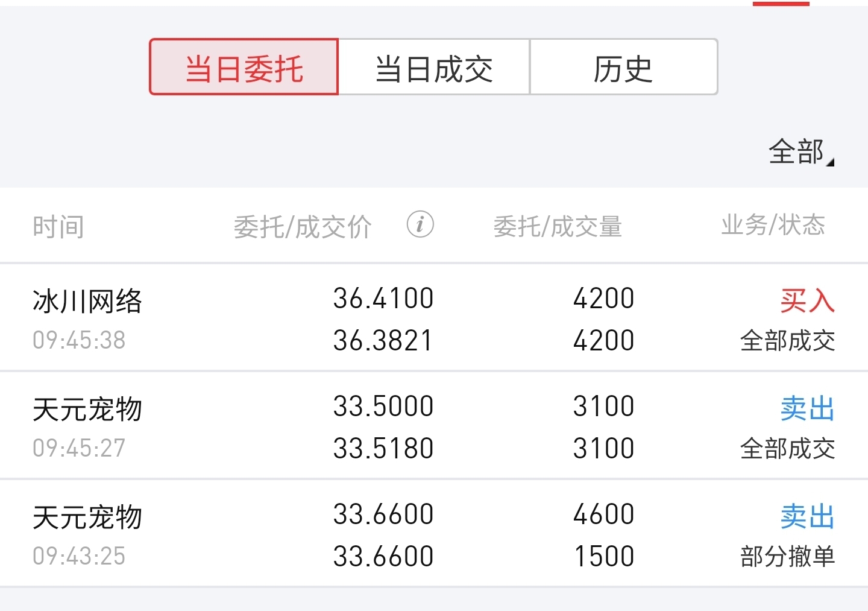Click the 买入 label on 冰川网络 order

pos(807,300)
